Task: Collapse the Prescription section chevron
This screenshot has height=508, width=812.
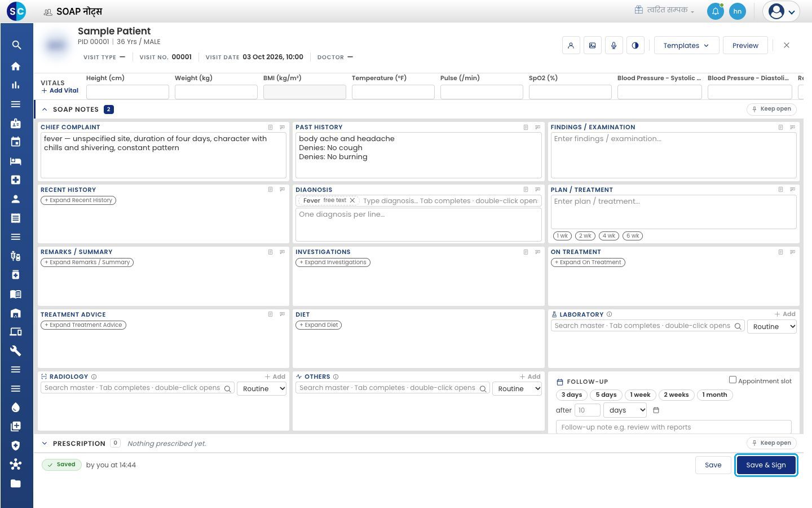Action: [45, 444]
